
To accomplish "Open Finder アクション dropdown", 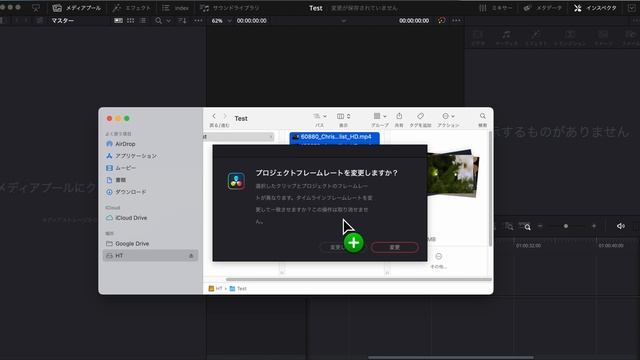I will 448,116.
